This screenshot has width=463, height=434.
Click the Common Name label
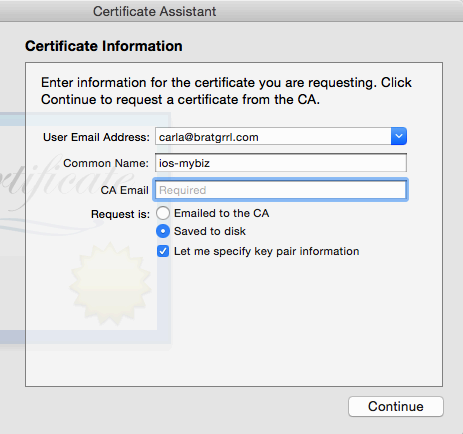tap(106, 163)
